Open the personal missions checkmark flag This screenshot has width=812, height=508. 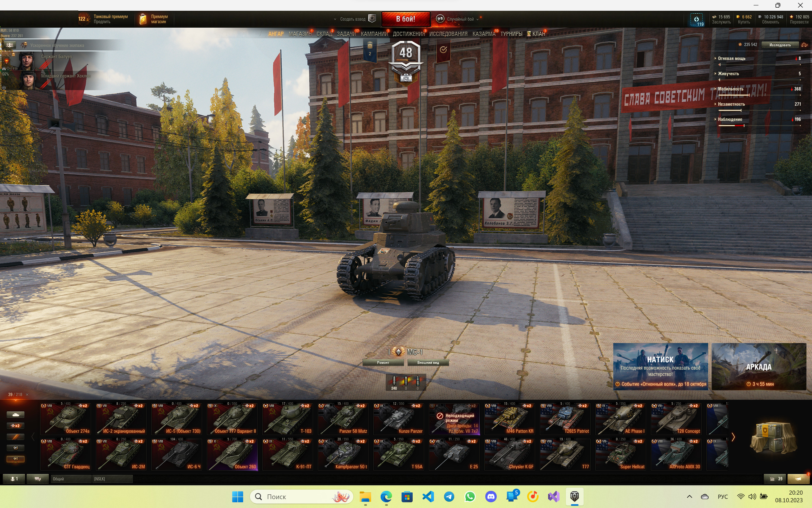click(443, 50)
